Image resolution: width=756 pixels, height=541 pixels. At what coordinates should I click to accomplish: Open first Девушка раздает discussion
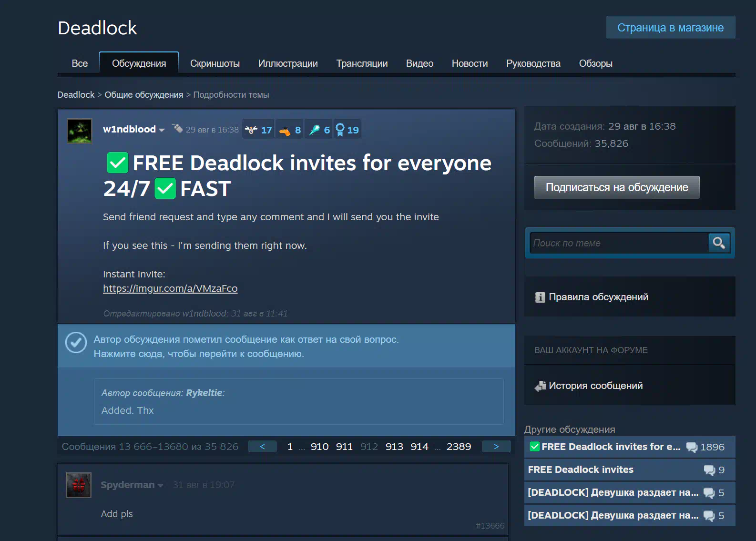click(x=630, y=493)
